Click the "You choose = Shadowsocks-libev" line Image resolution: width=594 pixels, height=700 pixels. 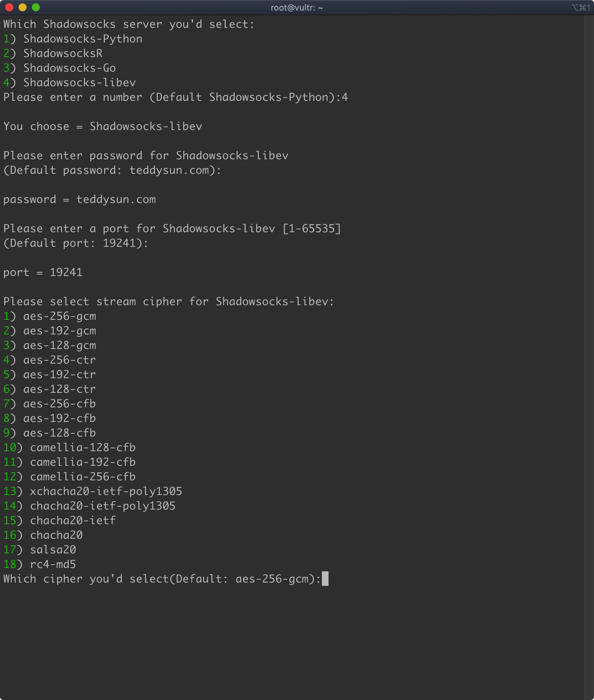click(103, 127)
